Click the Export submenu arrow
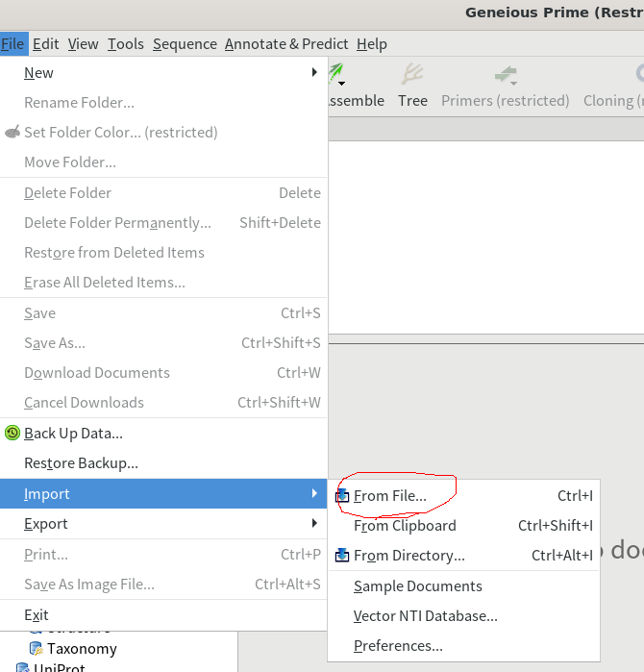The height and width of the screenshot is (672, 644). coord(314,523)
